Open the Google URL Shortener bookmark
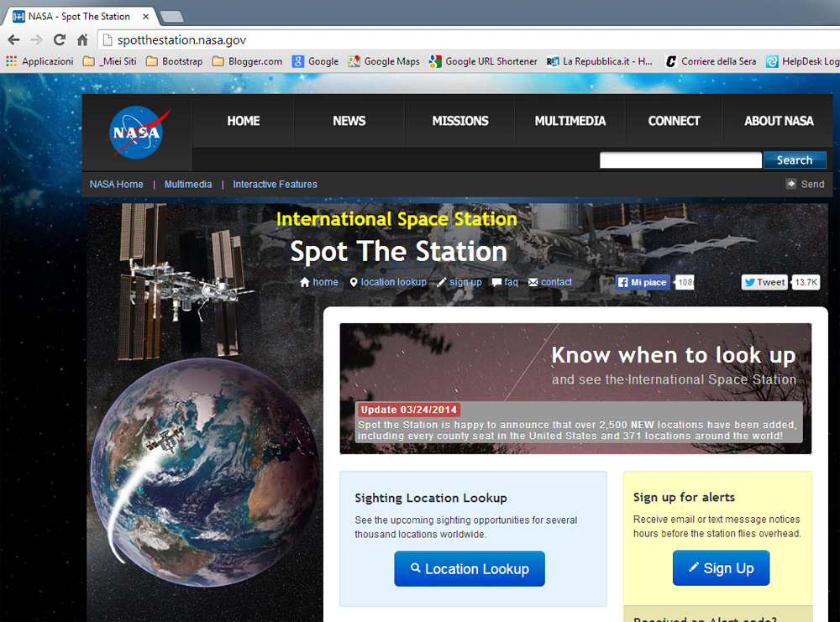 pyautogui.click(x=483, y=61)
